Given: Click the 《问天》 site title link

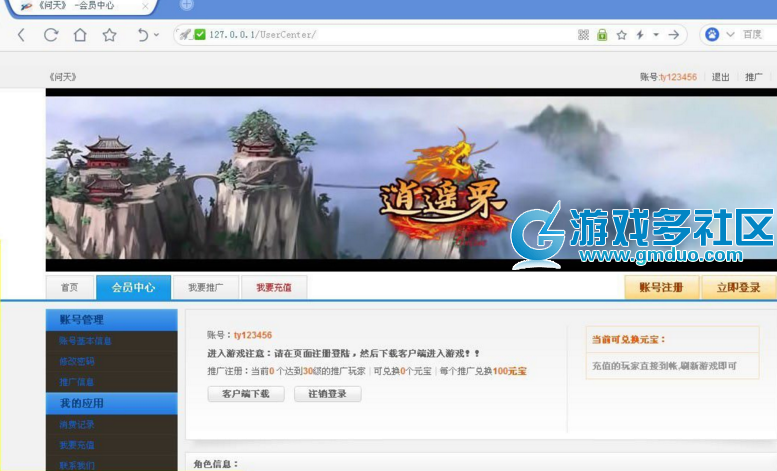Looking at the screenshot, I should click(x=62, y=77).
